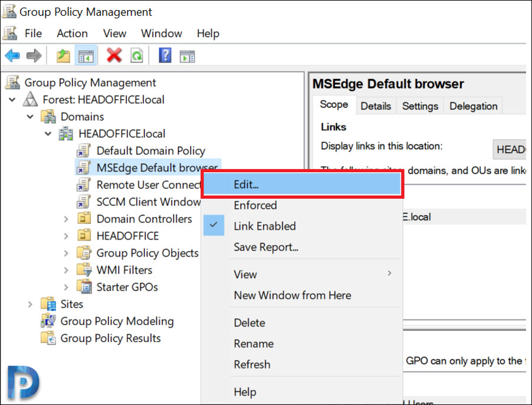Click the Domain Controllers OU icon
This screenshot has height=405, width=532.
tap(84, 218)
